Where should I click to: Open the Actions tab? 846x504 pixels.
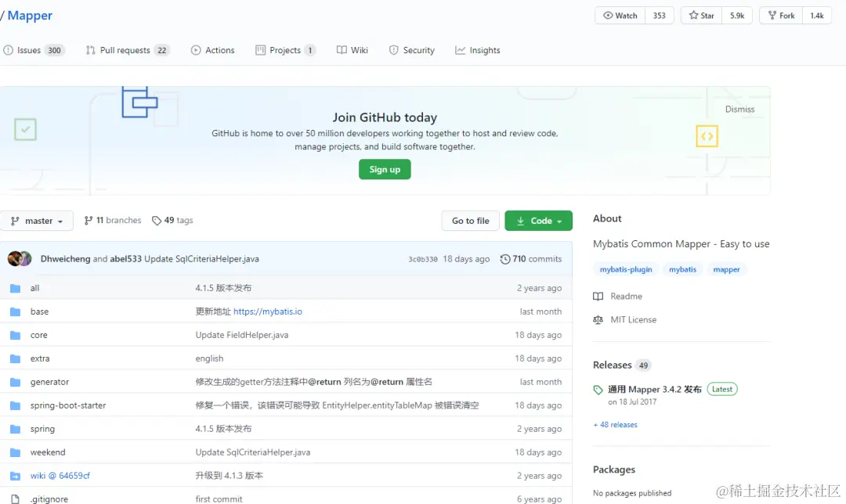[x=212, y=50]
